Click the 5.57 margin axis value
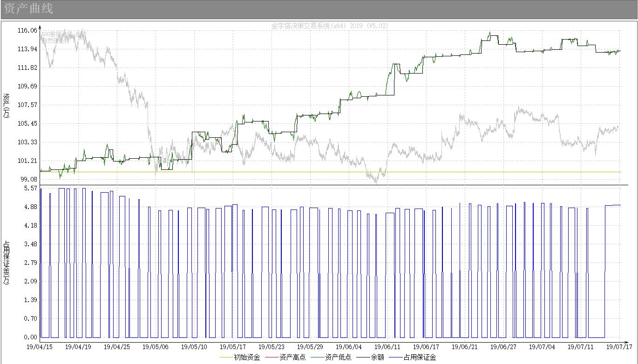Viewport: 638px width, 364px height. [x=31, y=188]
